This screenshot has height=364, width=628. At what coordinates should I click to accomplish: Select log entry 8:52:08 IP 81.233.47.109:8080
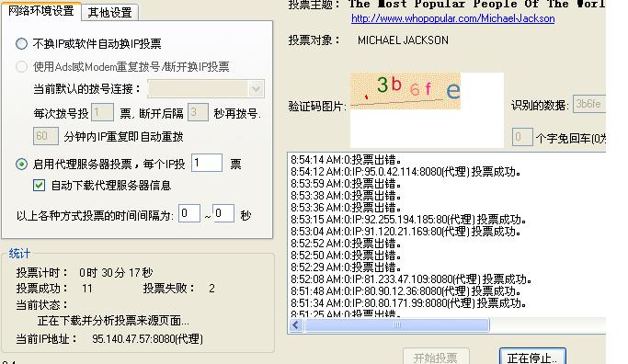click(x=411, y=279)
